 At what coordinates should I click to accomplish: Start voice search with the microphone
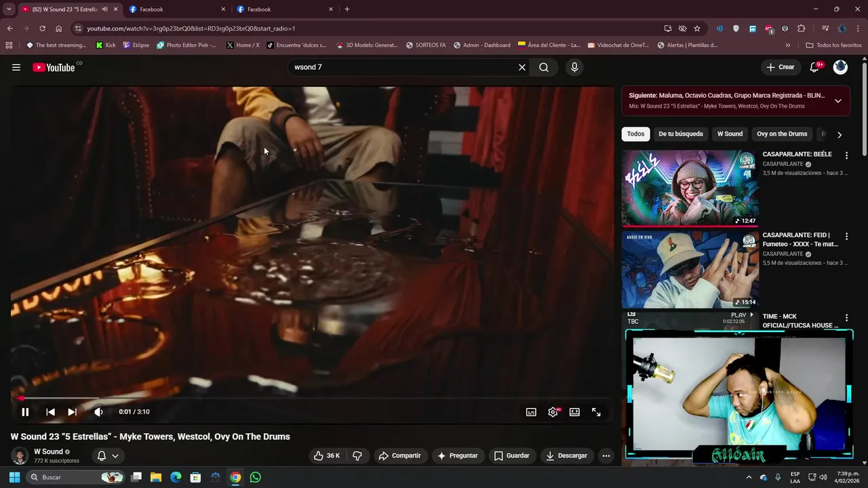coord(574,67)
